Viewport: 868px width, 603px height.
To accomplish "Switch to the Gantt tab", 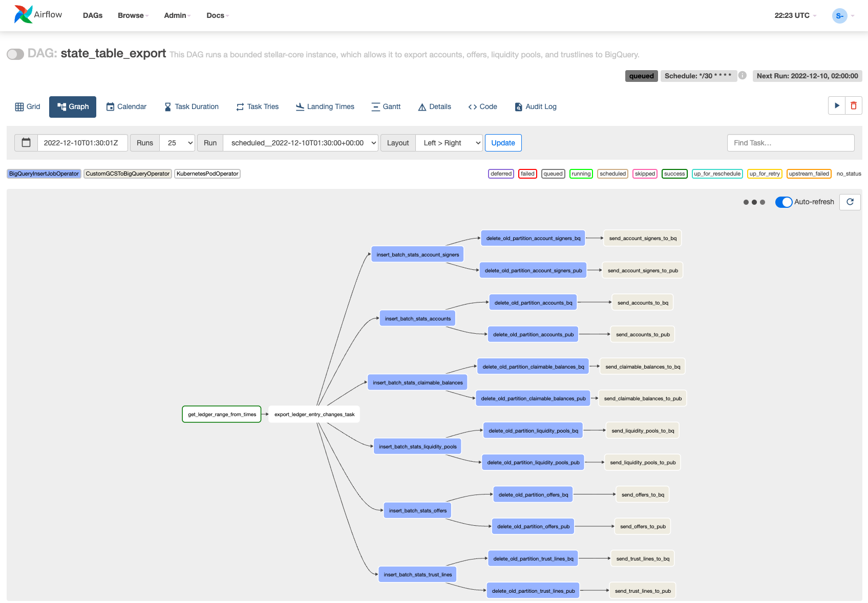I will [x=386, y=106].
